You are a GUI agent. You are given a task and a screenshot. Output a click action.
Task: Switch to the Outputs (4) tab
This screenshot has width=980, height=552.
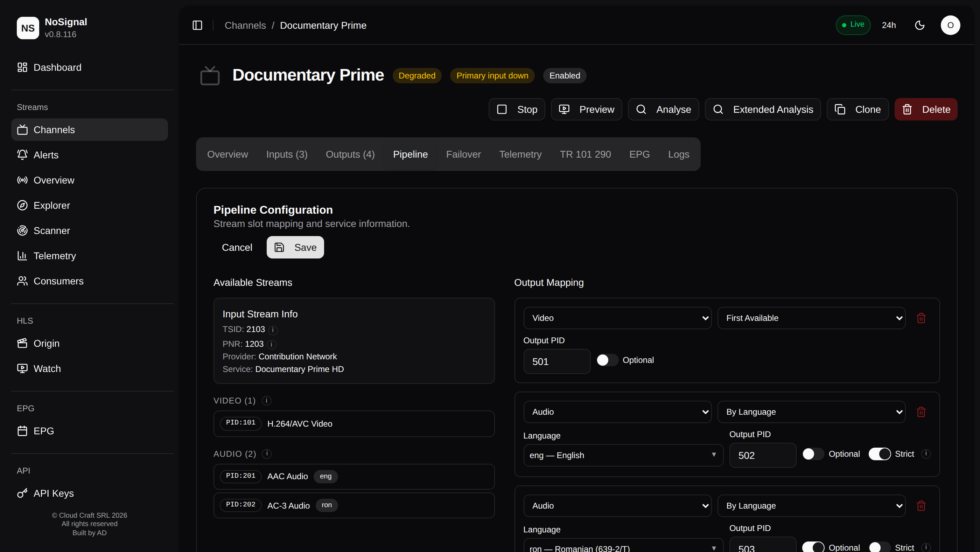tap(350, 154)
